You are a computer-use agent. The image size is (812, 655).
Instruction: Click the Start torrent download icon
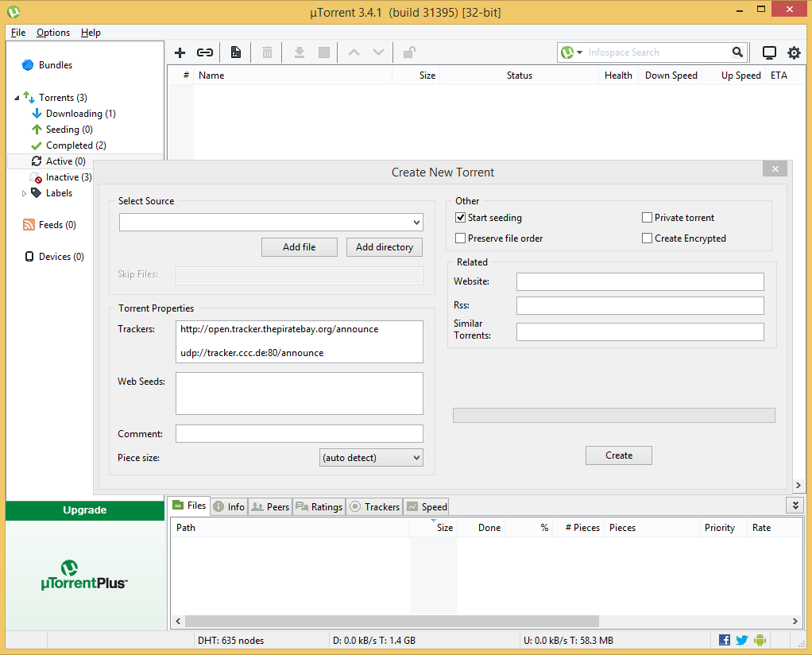pos(300,52)
